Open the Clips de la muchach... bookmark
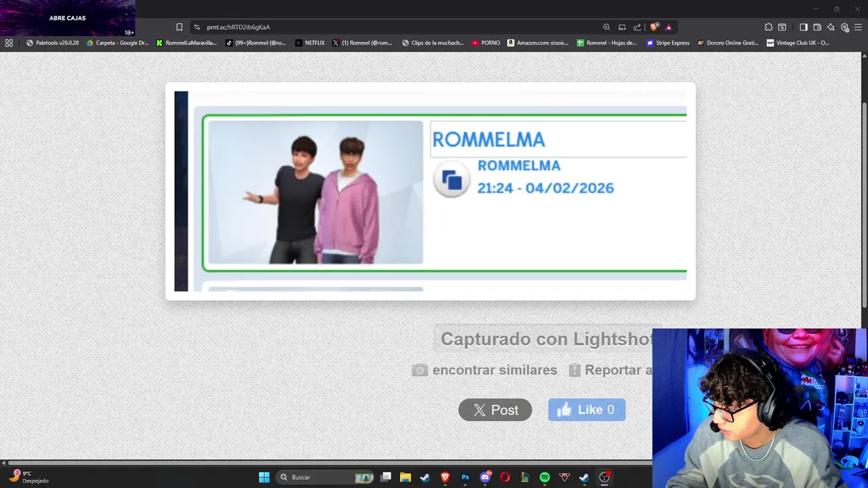Image resolution: width=868 pixels, height=488 pixels. 433,43
